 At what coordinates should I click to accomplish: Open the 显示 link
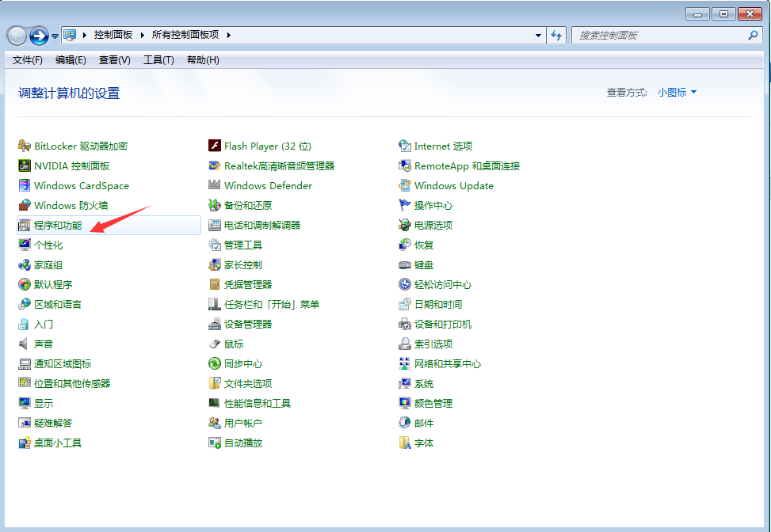[44, 403]
